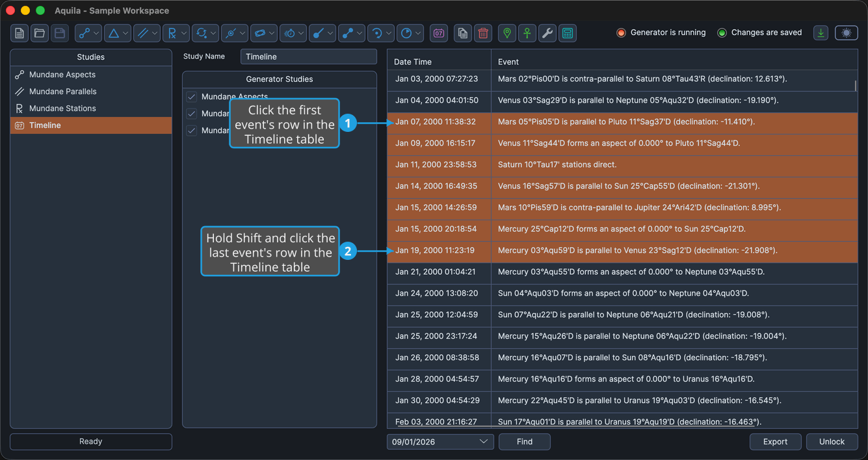The image size is (868, 460).
Task: Select the Jan 03, 2000 07:27:23 row
Action: 622,79
